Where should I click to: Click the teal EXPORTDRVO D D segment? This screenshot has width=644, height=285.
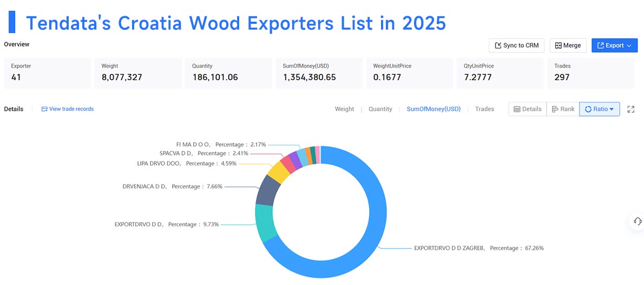point(265,222)
